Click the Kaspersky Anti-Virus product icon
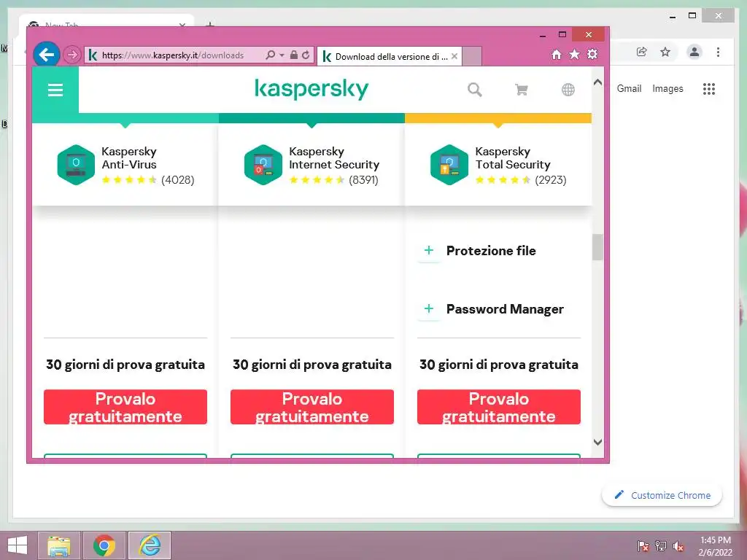The height and width of the screenshot is (560, 747). (x=76, y=165)
